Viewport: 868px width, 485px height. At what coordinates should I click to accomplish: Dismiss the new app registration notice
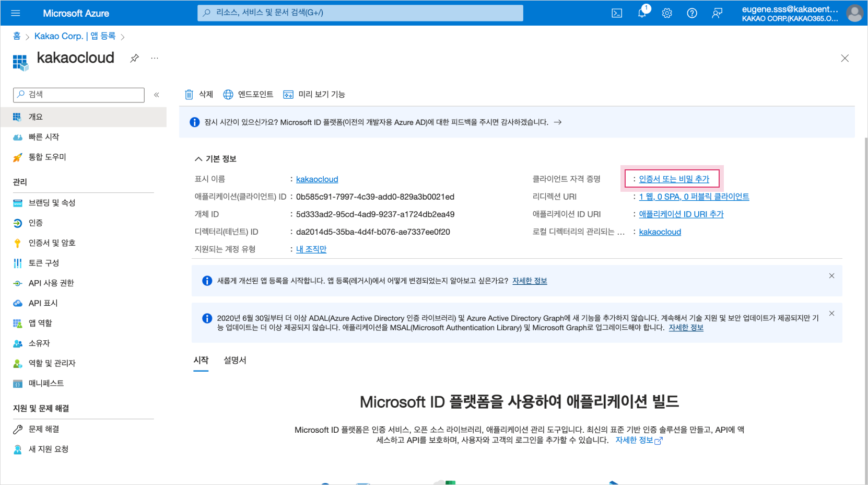pyautogui.click(x=831, y=276)
